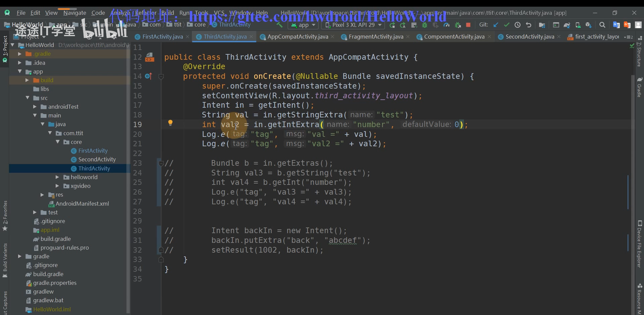The width and height of the screenshot is (644, 315).
Task: Open Search Everywhere magnifier icon
Action: (x=602, y=25)
